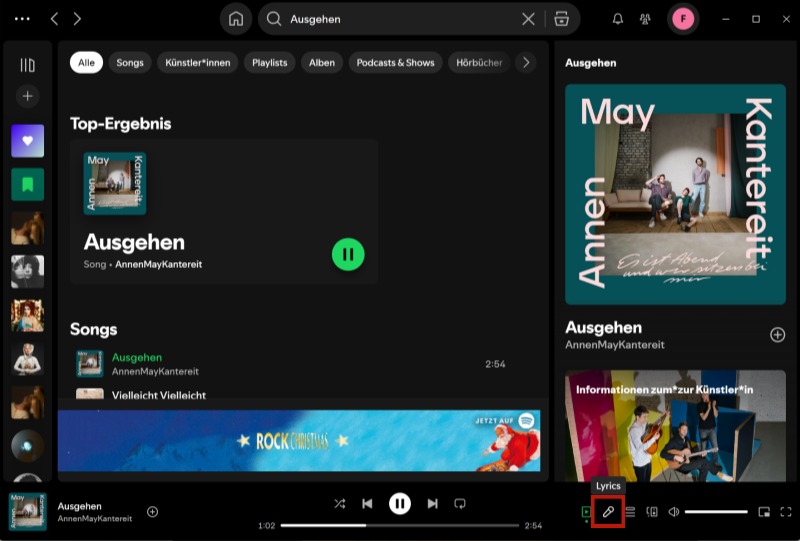Click the large album cover in right panel

pyautogui.click(x=676, y=194)
